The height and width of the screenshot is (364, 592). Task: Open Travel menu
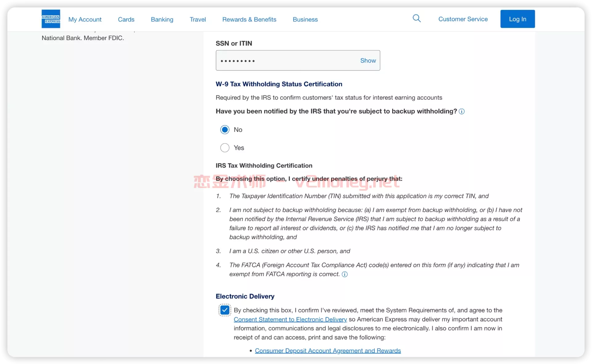198,19
